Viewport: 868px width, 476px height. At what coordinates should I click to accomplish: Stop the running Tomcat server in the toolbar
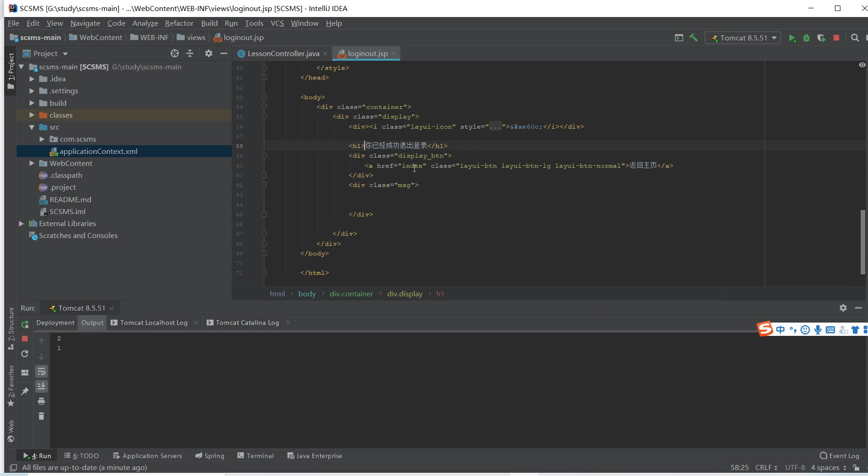836,38
